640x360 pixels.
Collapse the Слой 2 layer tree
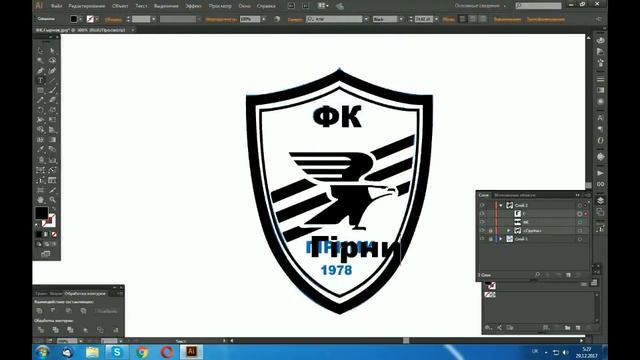(x=501, y=205)
